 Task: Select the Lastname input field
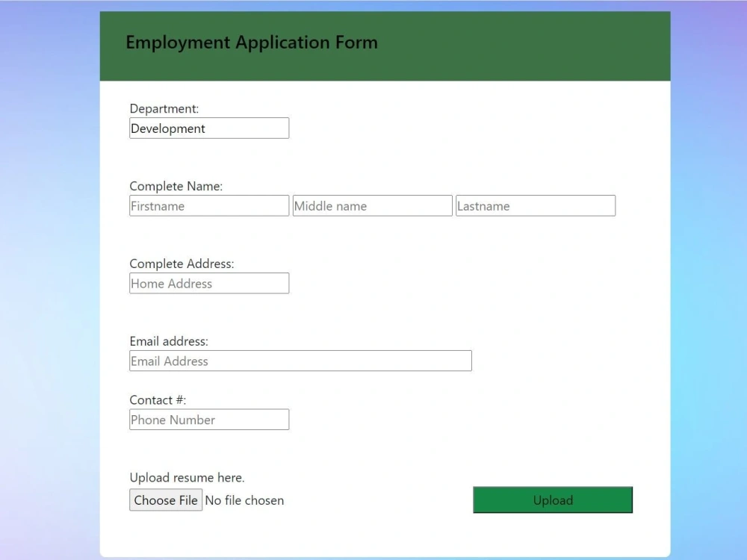pyautogui.click(x=536, y=206)
